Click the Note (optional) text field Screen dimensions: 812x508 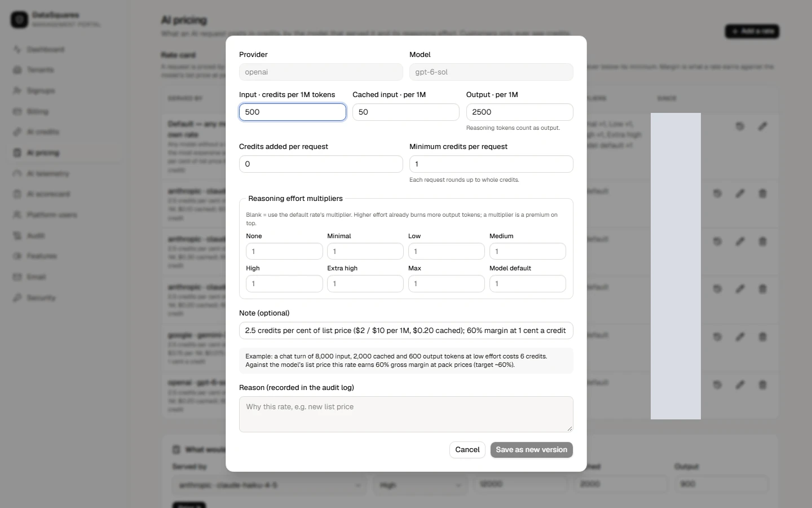click(x=406, y=330)
